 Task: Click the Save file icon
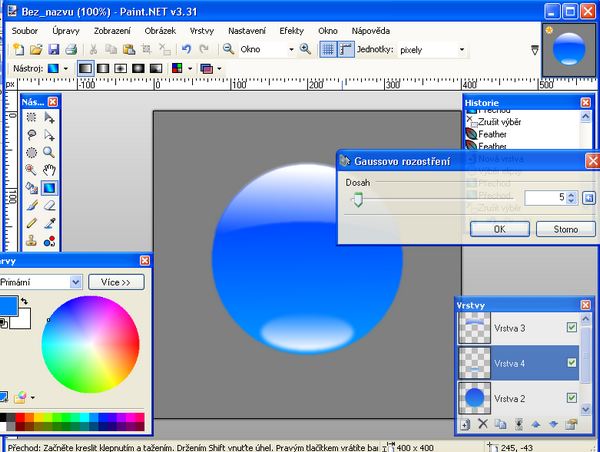[53, 49]
